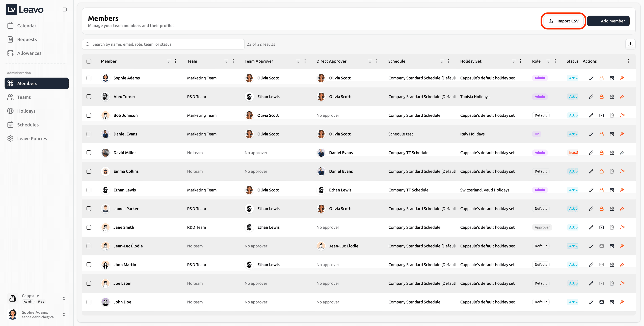This screenshot has height=326, width=644.
Task: Check the select-all checkbox in the table header
Action: pos(89,61)
